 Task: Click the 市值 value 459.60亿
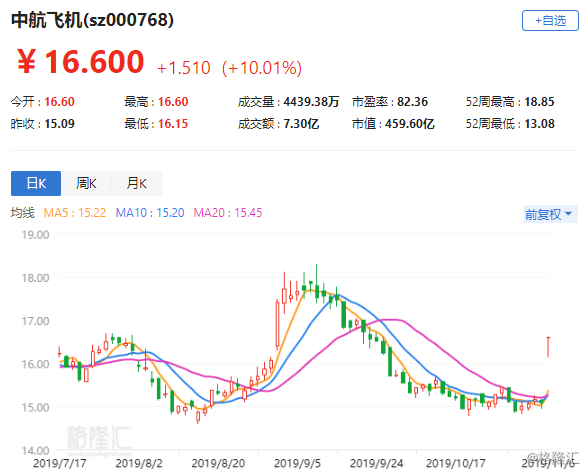click(410, 124)
